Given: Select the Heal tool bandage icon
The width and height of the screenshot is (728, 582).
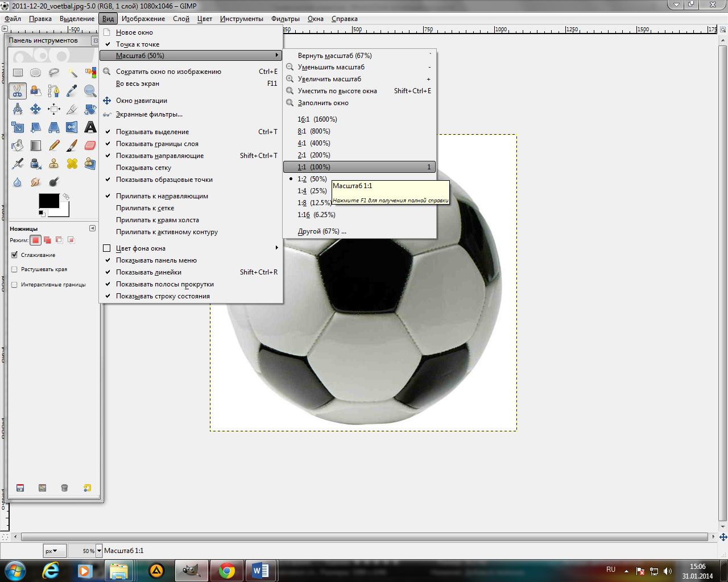Looking at the screenshot, I should 72,164.
